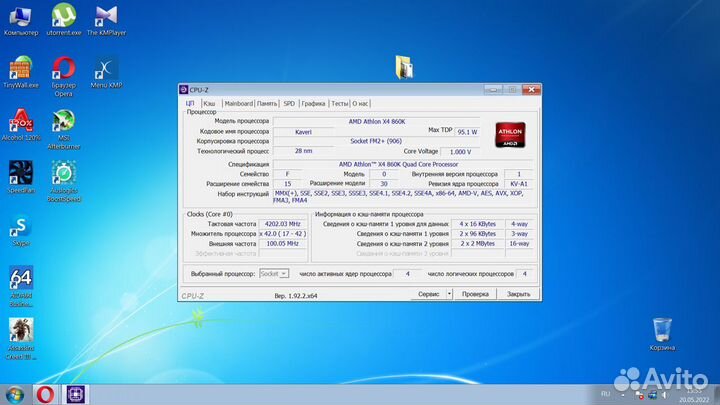Open Menu KMP shortcut
This screenshot has height=405, width=720.
coord(106,72)
